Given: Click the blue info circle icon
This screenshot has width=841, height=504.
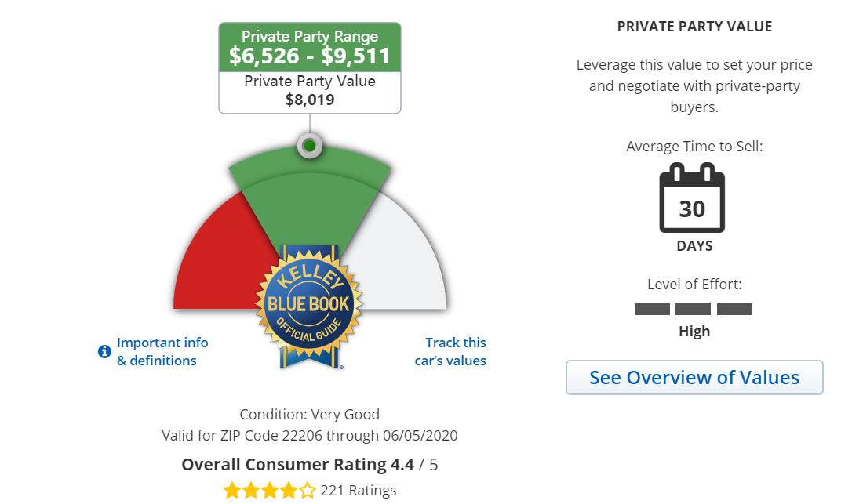Looking at the screenshot, I should 104,352.
